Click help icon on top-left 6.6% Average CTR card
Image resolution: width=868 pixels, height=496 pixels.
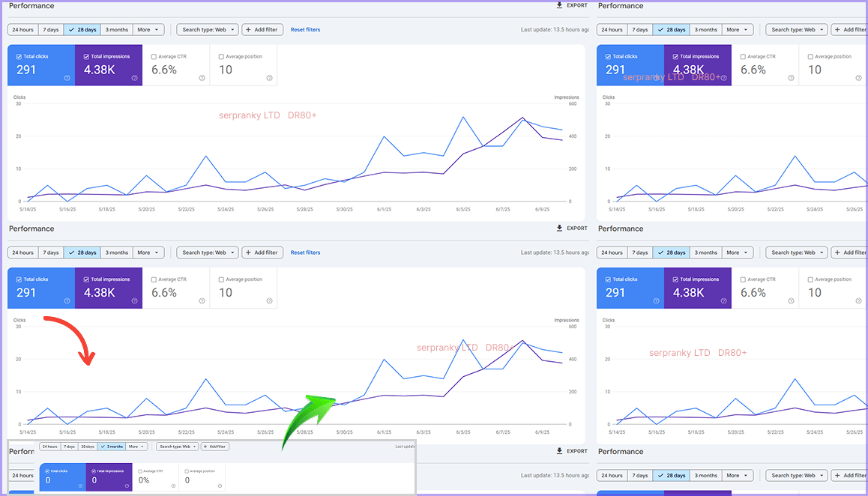point(202,78)
